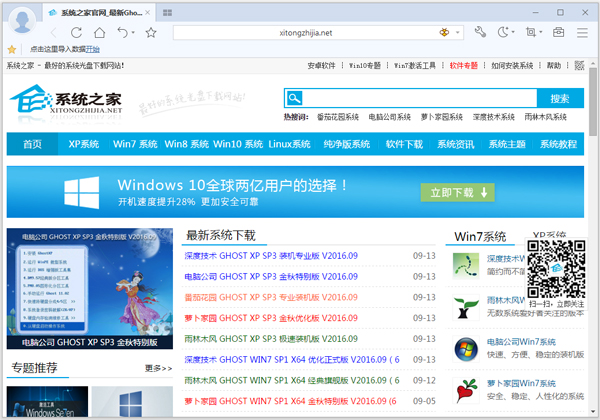Click the blue 搜索 button
The height and width of the screenshot is (420, 600).
tap(560, 98)
